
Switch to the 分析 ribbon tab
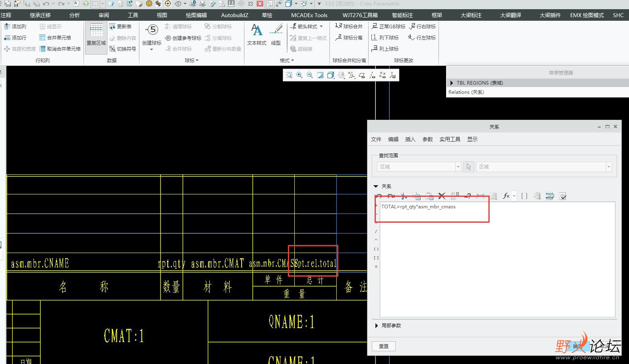tap(75, 15)
